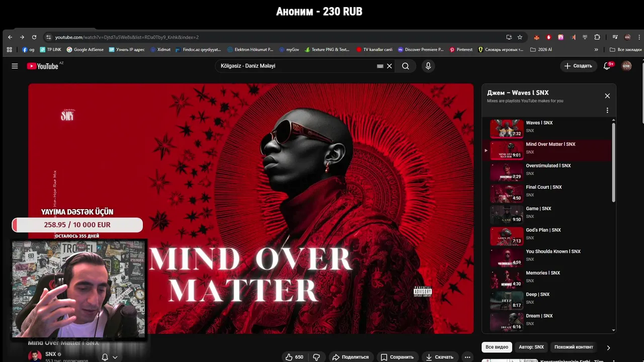
Task: Click the 'Создать' create button
Action: [x=578, y=66]
